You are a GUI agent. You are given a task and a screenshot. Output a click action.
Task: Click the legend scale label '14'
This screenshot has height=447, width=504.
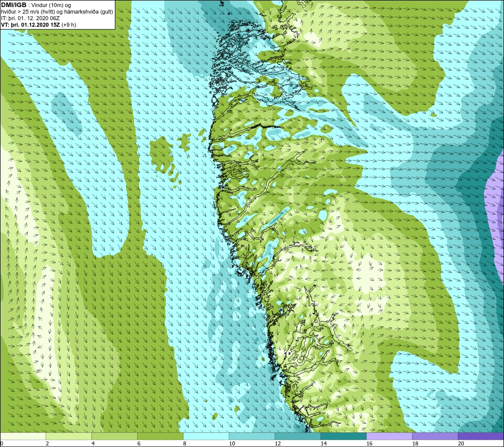click(324, 443)
